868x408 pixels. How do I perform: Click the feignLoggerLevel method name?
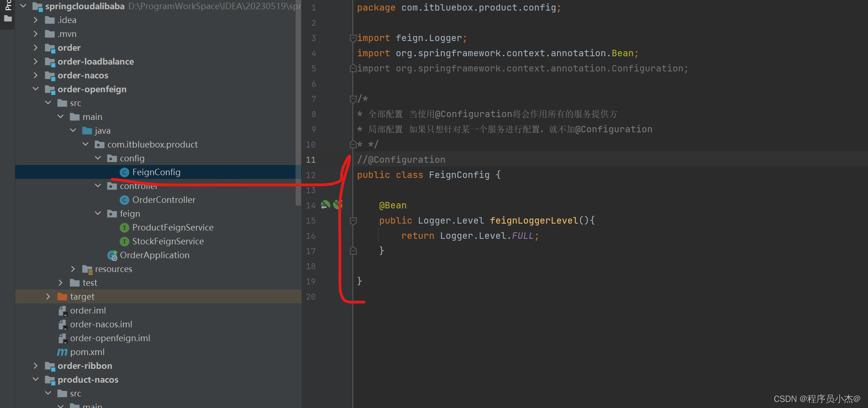click(534, 220)
